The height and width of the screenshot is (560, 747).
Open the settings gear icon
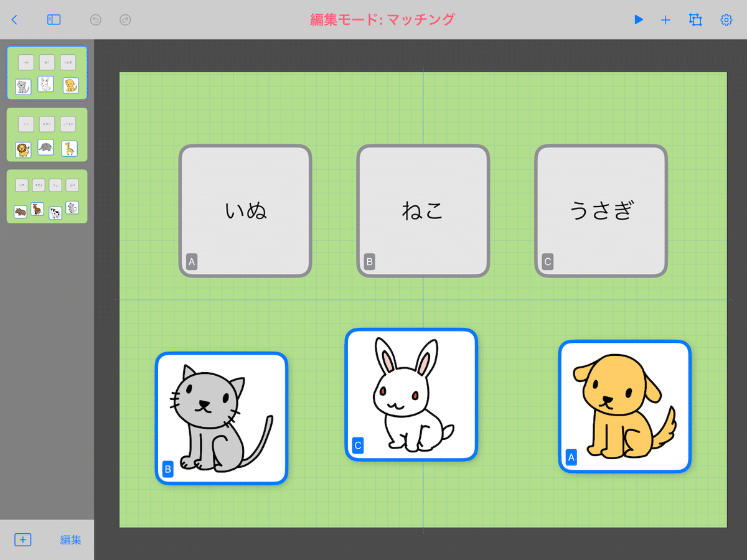click(x=726, y=20)
